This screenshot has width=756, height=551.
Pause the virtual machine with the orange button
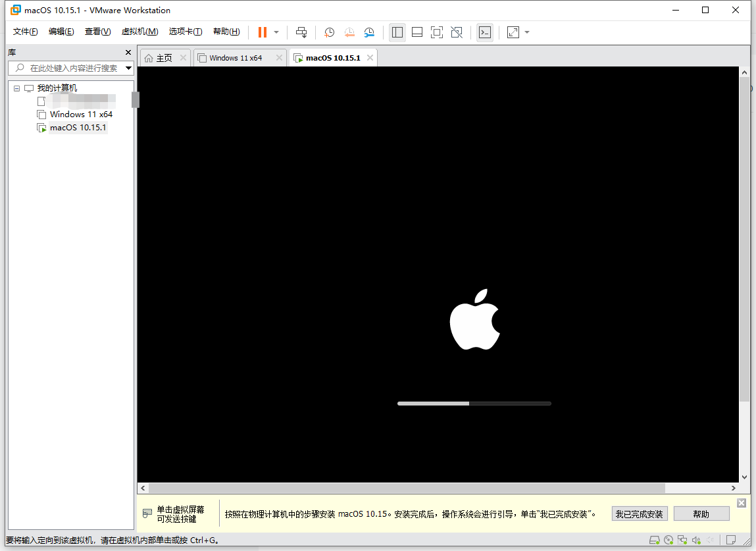263,32
